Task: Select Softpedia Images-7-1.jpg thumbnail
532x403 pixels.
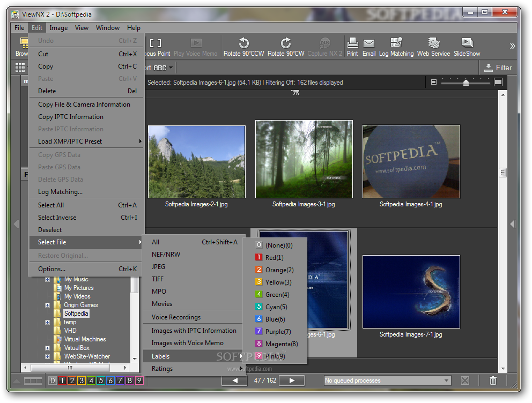Action: click(411, 292)
